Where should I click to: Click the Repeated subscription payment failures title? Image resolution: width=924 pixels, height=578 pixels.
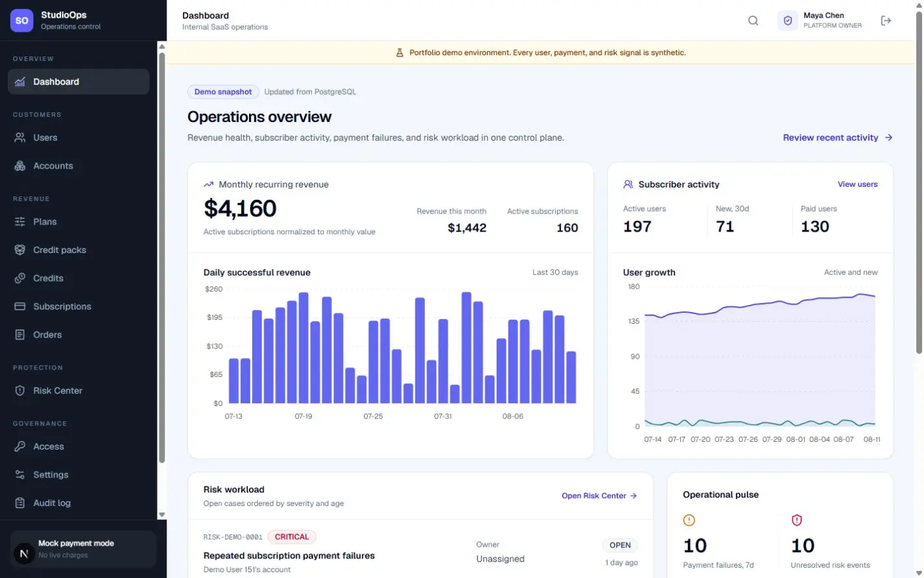click(289, 556)
